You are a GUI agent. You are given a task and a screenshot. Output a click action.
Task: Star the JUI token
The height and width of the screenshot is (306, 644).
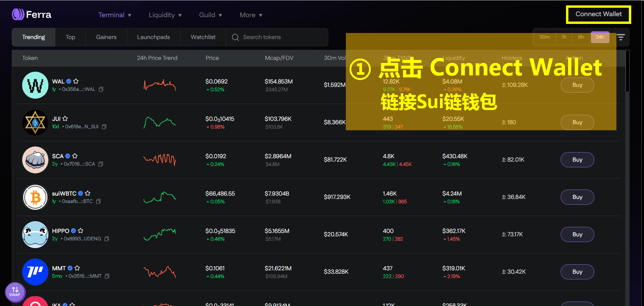(x=65, y=118)
